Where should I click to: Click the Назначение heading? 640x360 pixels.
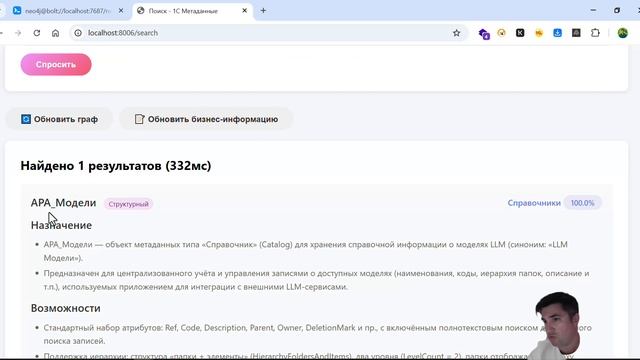(x=61, y=225)
